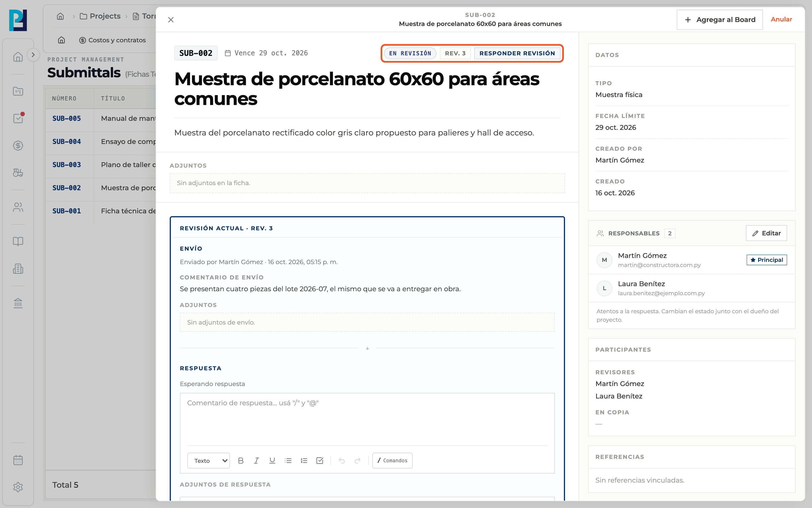Viewport: 812px width, 508px height.
Task: Click the Projects breadcrumb
Action: click(100, 16)
